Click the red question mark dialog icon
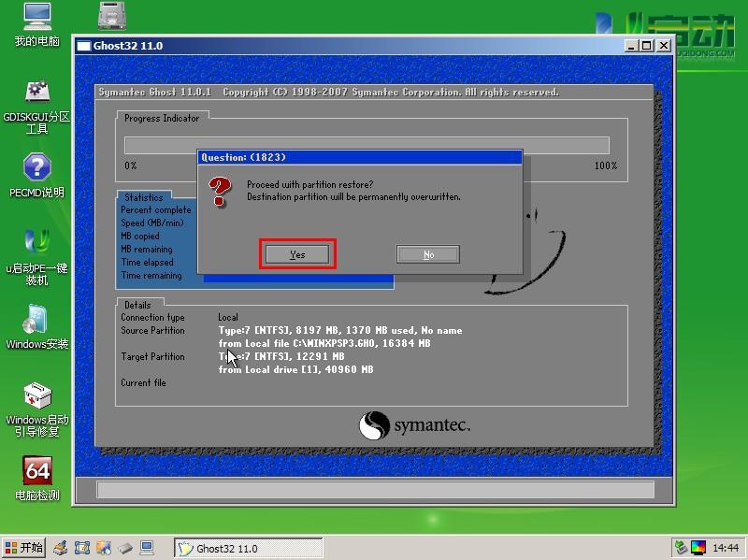The height and width of the screenshot is (560, 748). 220,191
